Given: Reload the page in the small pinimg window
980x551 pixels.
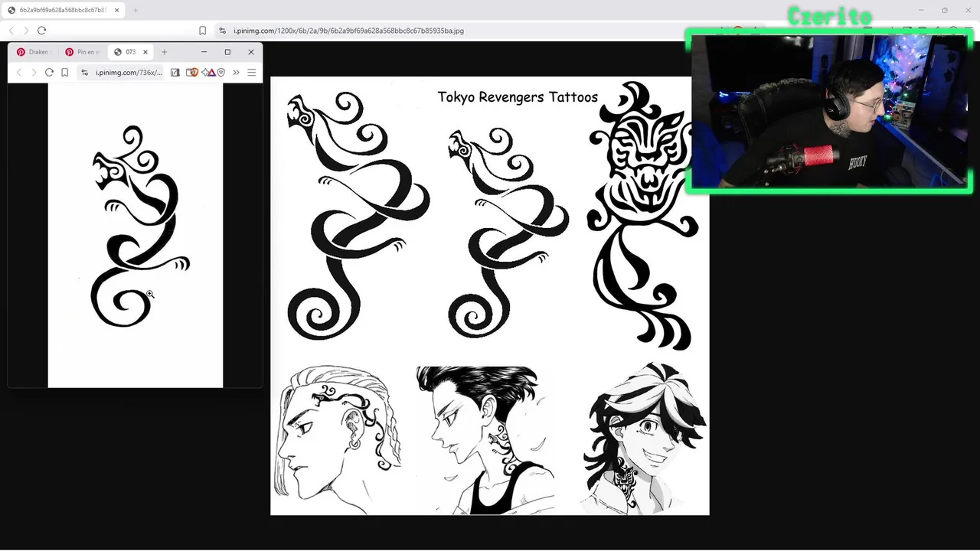Looking at the screenshot, I should [x=49, y=73].
